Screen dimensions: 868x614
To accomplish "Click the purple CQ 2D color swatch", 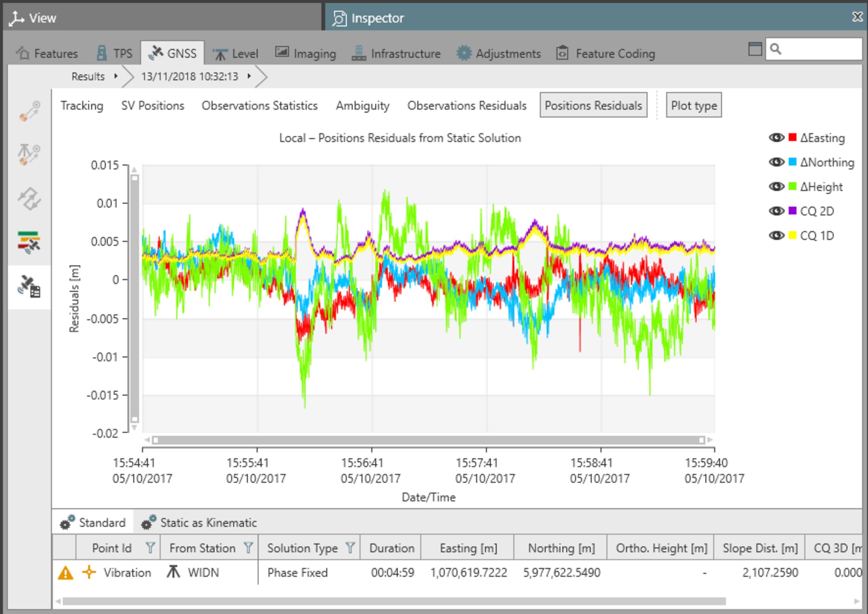I will (x=792, y=211).
